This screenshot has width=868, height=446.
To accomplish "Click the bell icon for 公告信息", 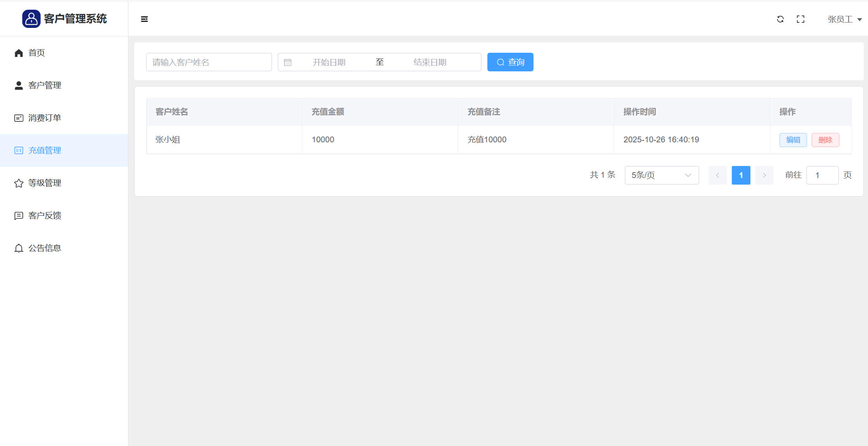I will (19, 248).
